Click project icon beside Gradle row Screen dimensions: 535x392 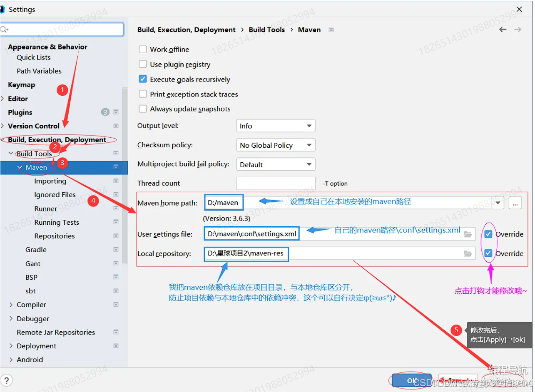[x=116, y=249]
